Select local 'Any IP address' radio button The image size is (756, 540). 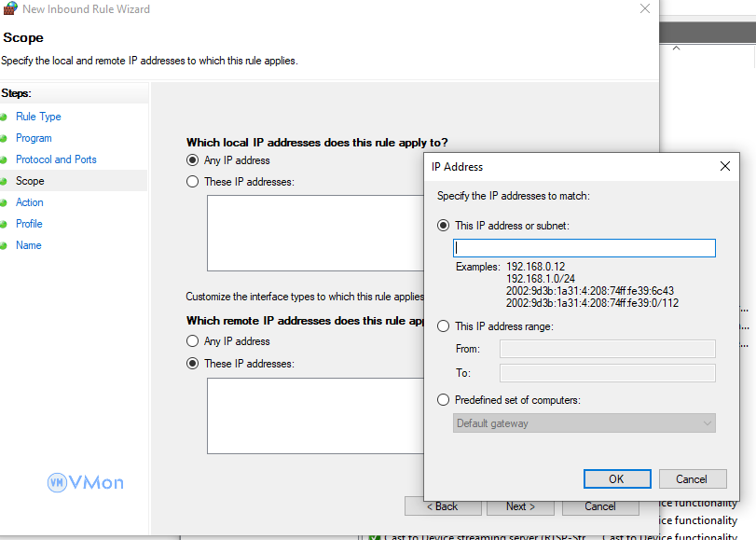point(193,160)
